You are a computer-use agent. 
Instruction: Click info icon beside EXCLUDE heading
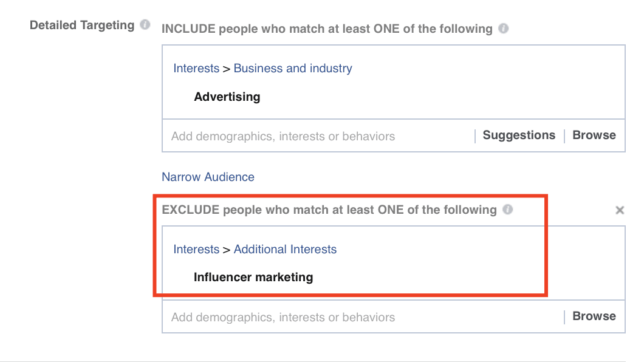[508, 210]
